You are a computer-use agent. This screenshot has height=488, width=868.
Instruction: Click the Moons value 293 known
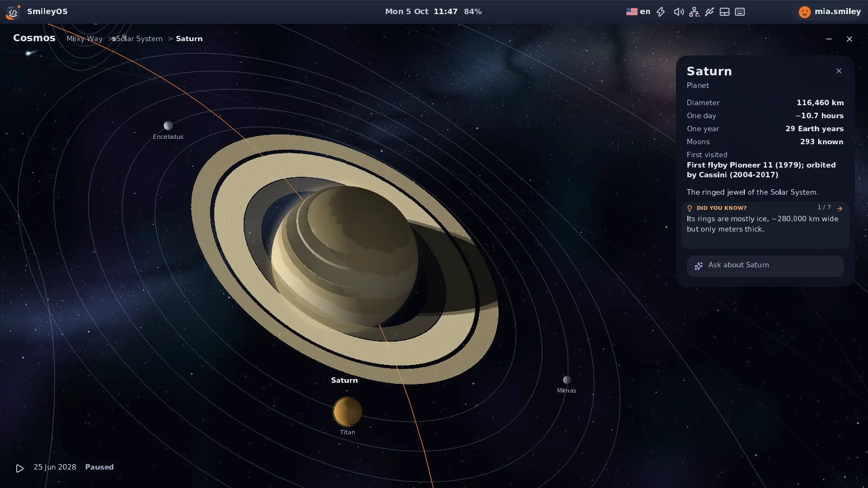click(x=821, y=142)
